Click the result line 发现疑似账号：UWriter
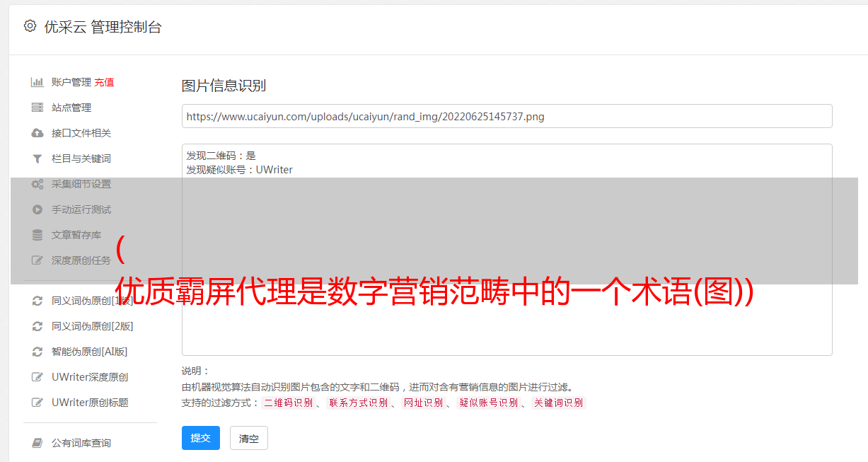 (239, 170)
